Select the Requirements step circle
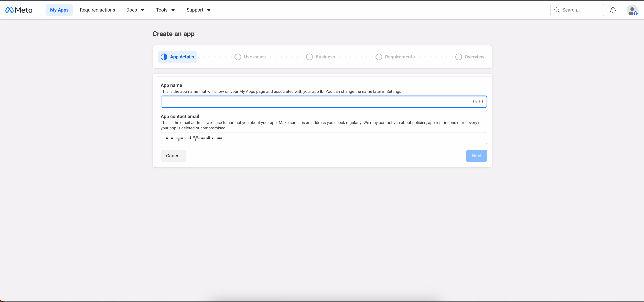The image size is (644, 302). (379, 57)
